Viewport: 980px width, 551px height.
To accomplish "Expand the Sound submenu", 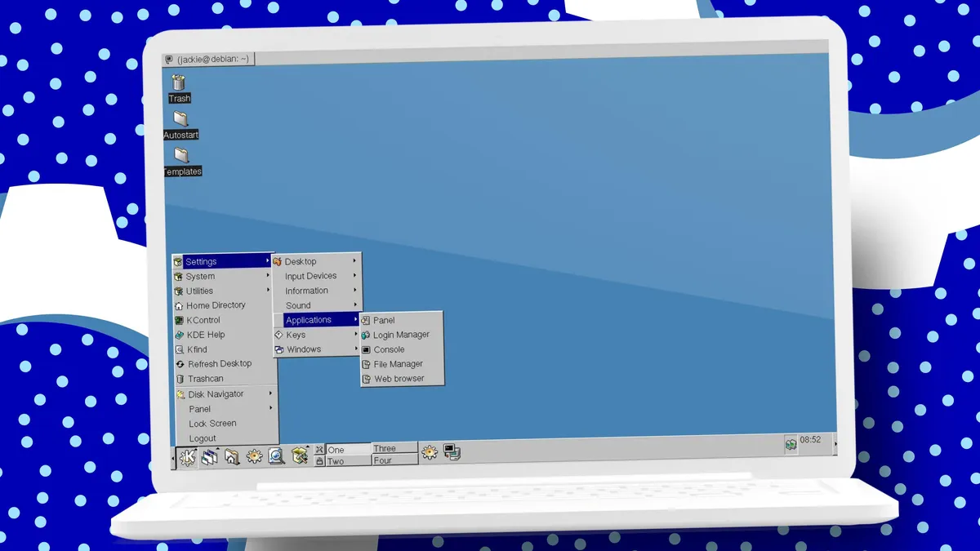I will (317, 305).
